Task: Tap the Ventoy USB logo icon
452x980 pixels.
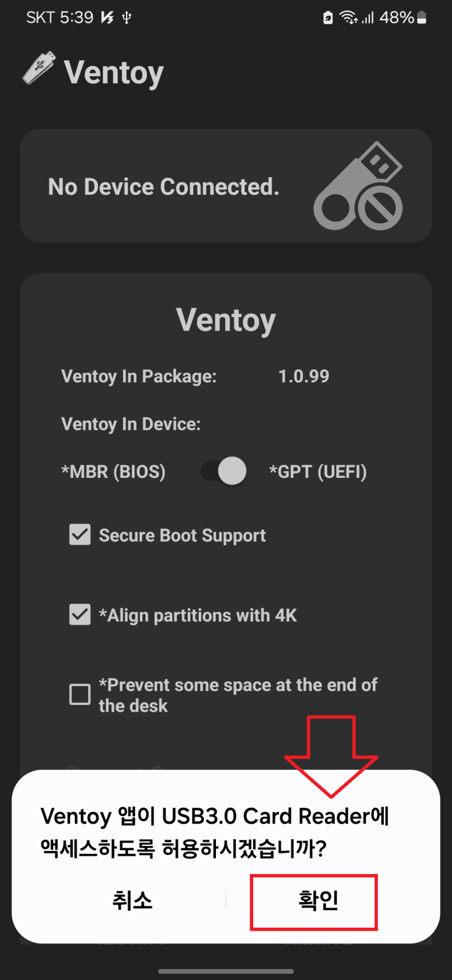Action: tap(39, 68)
